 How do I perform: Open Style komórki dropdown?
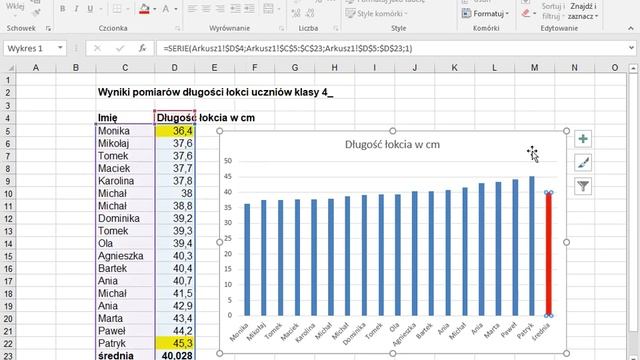(x=376, y=13)
